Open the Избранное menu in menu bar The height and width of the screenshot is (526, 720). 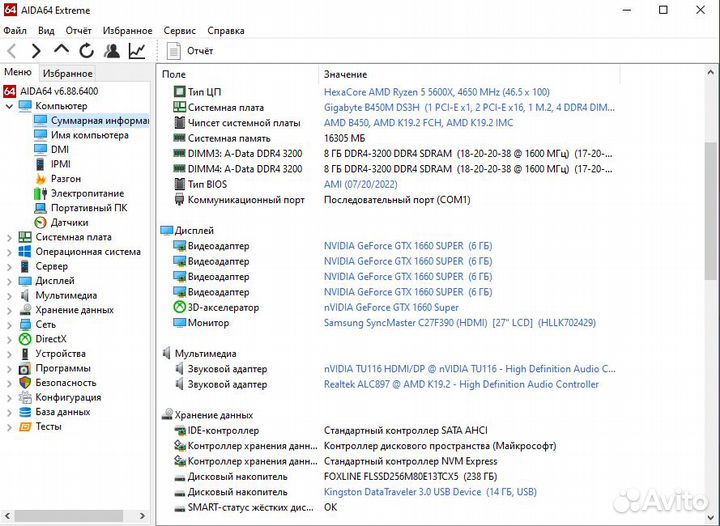[127, 31]
